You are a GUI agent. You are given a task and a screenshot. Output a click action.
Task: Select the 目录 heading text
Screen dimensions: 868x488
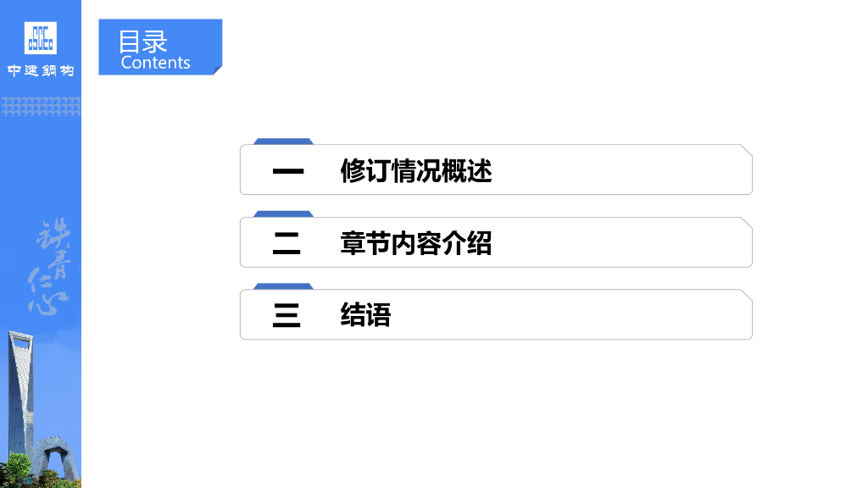142,42
